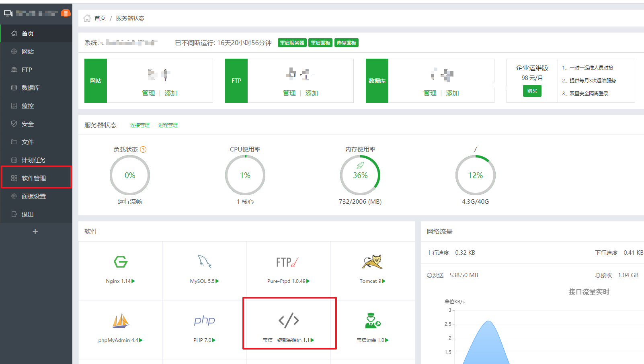Click the phpMyAdmin 4.4 running arrow

click(141, 340)
